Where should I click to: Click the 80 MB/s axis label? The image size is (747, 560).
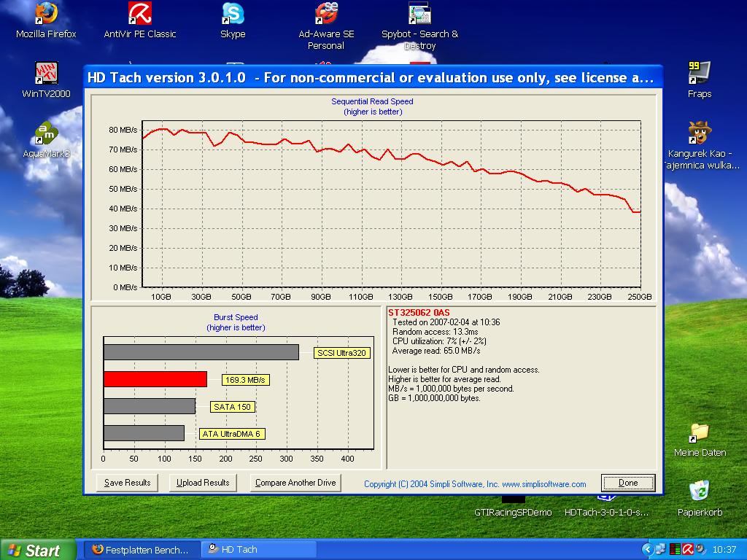coord(123,130)
